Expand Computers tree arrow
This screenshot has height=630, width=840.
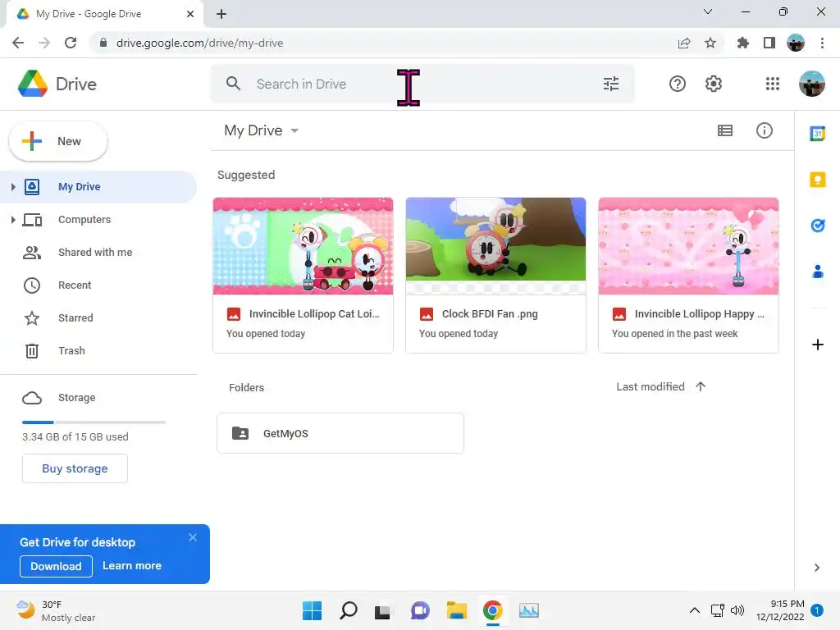tap(13, 220)
